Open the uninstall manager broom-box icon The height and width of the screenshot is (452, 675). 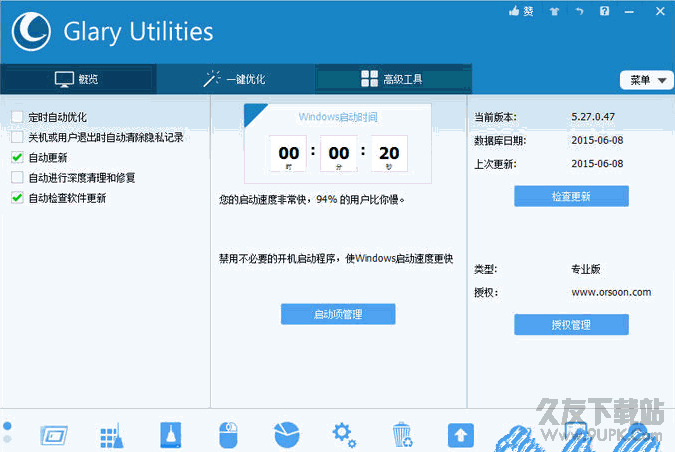pos(171,435)
